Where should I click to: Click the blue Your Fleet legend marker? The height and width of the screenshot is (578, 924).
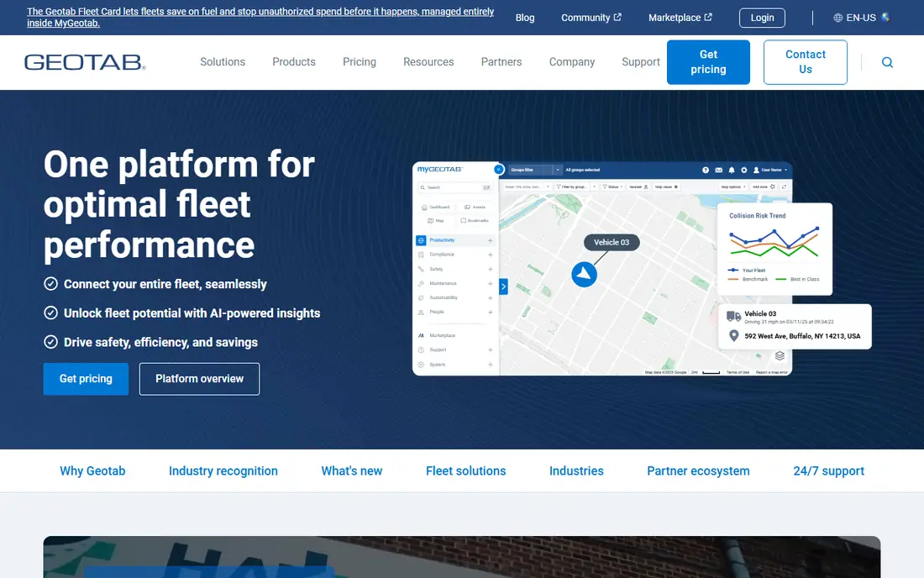click(x=733, y=270)
